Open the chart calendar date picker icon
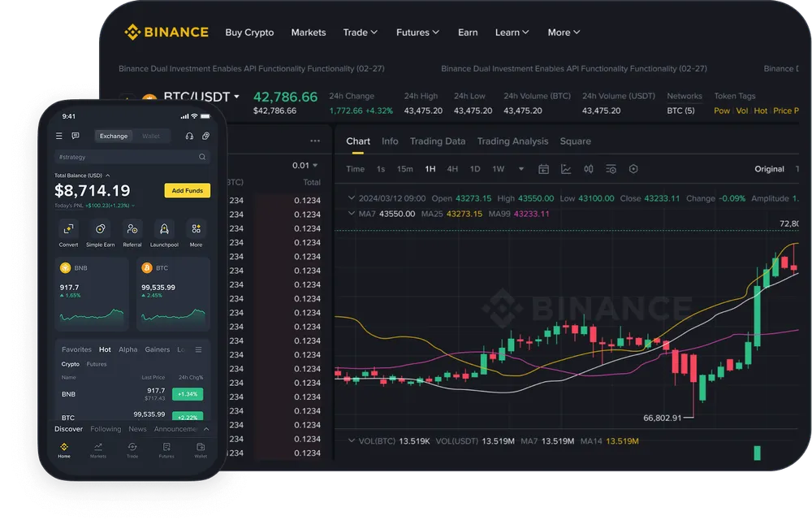 (543, 169)
